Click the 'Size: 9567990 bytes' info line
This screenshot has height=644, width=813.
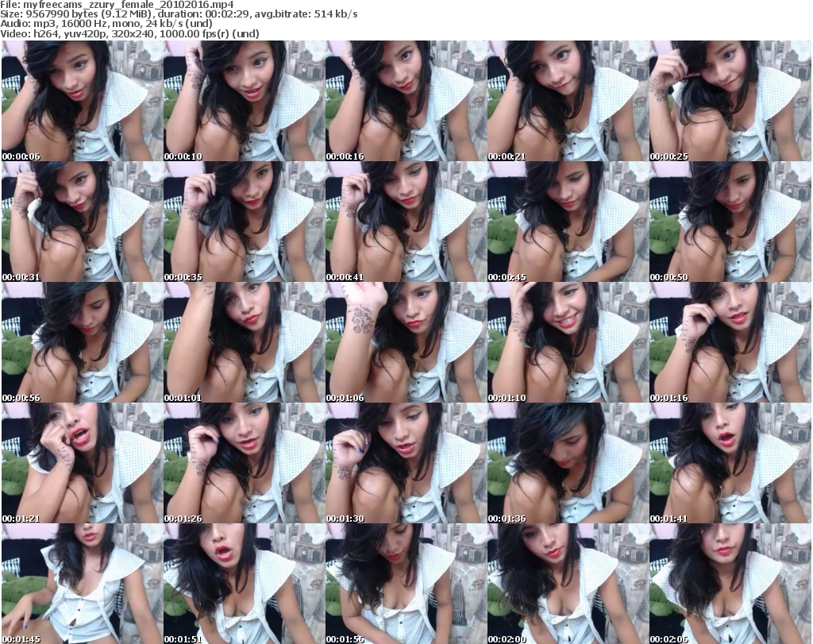click(x=179, y=14)
